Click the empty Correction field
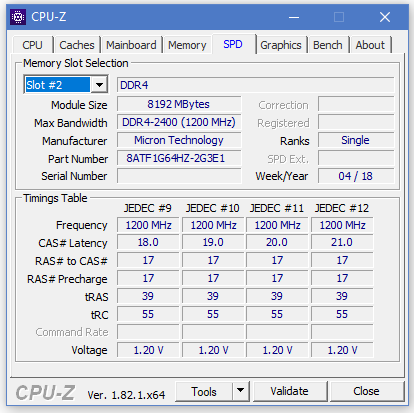The height and width of the screenshot is (413, 414). point(356,104)
